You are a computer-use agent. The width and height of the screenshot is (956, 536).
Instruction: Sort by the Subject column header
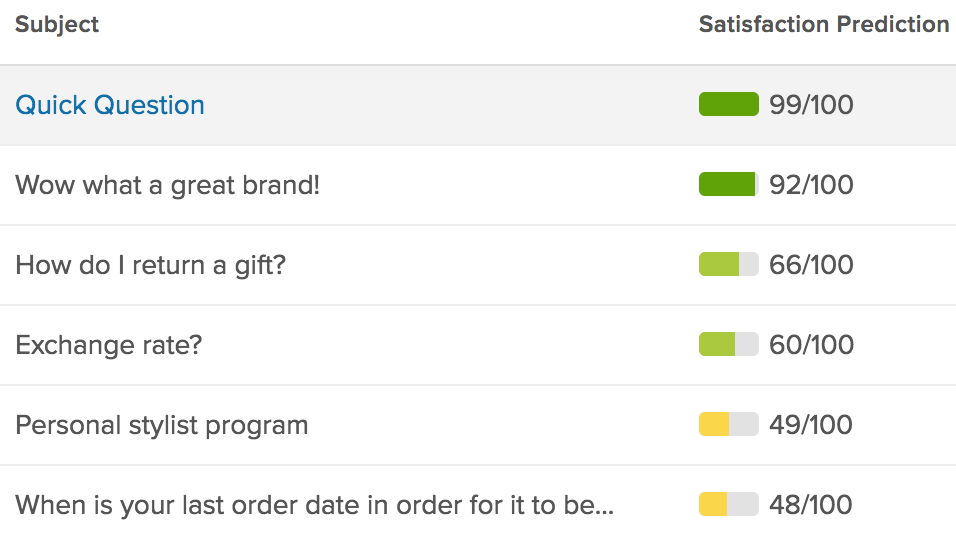(x=57, y=24)
